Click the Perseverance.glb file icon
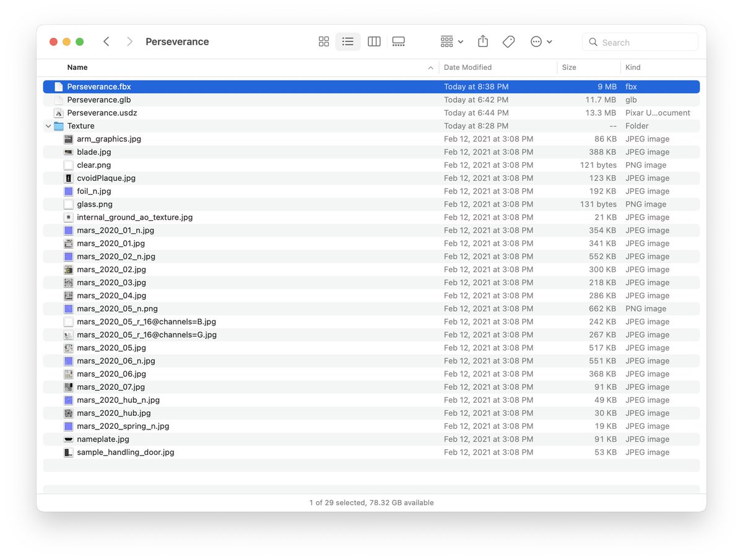Image resolution: width=743 pixels, height=560 pixels. tap(59, 100)
